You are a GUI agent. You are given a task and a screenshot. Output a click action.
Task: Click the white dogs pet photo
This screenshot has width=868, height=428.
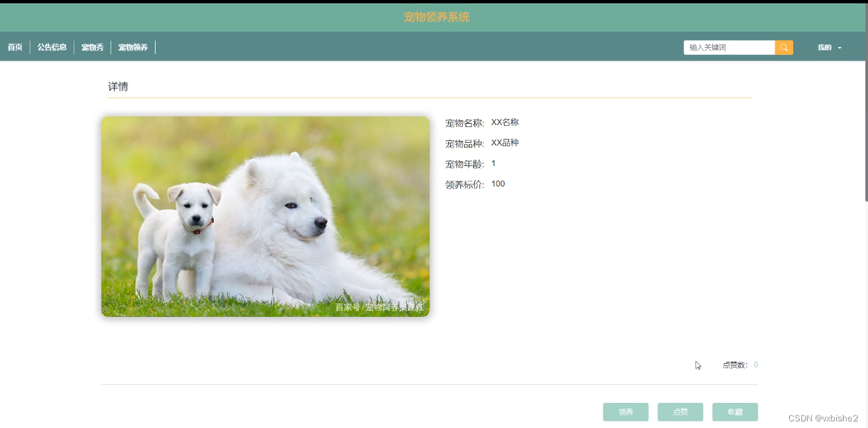point(265,216)
